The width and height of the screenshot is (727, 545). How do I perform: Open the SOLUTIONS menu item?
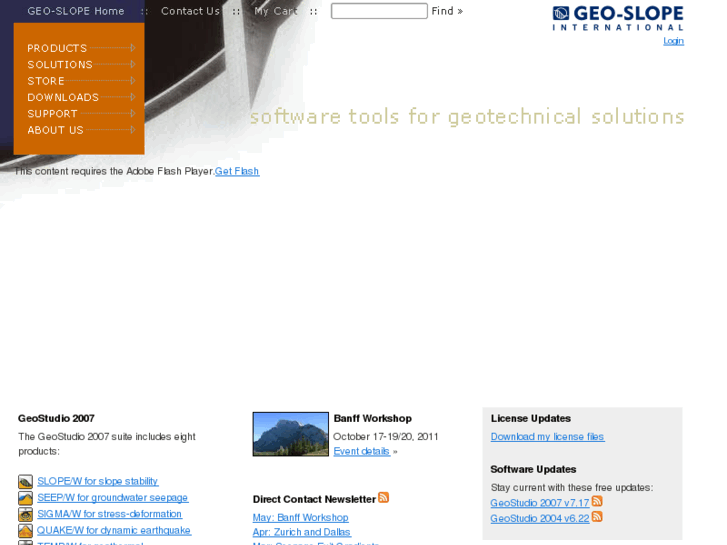click(x=60, y=64)
